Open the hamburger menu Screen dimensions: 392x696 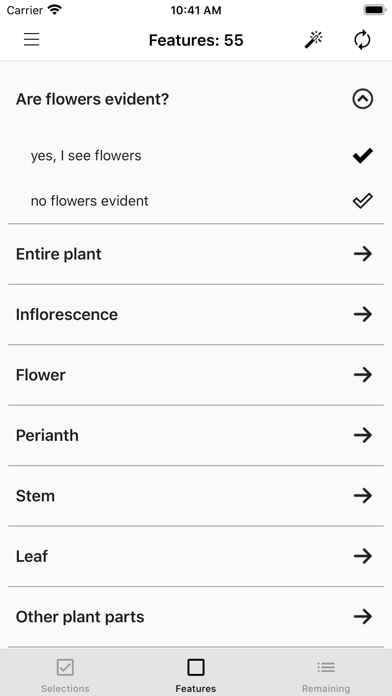click(x=32, y=40)
